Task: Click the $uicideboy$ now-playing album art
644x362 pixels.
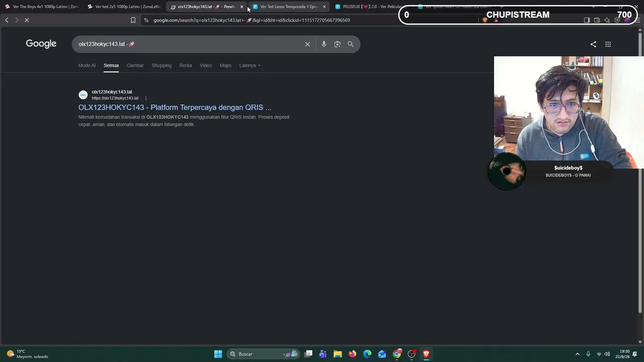Action: (507, 171)
